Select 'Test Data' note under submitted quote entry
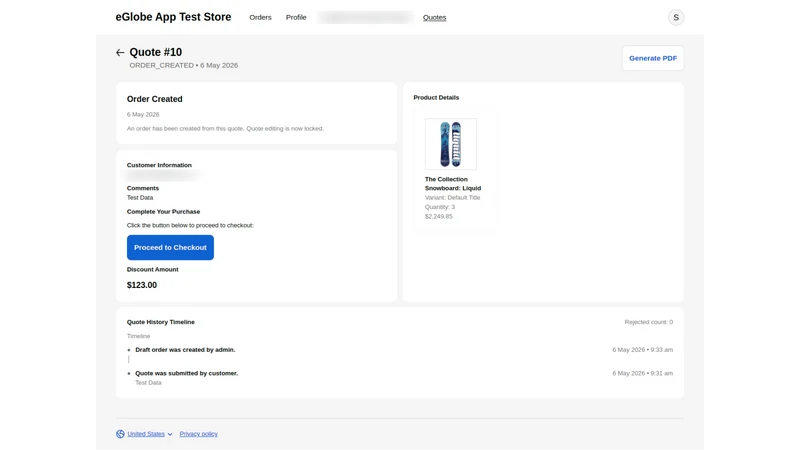Viewport: 800px width, 450px height. tap(148, 383)
